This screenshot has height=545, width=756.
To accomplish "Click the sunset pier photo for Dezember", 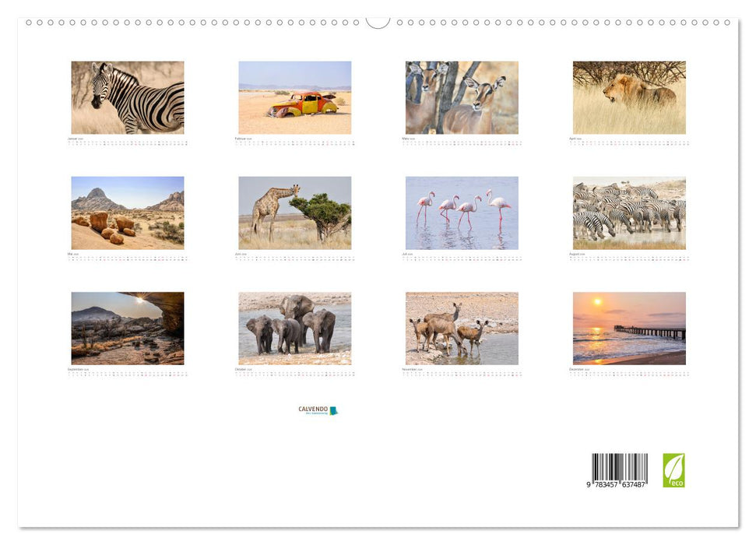I will tap(628, 329).
